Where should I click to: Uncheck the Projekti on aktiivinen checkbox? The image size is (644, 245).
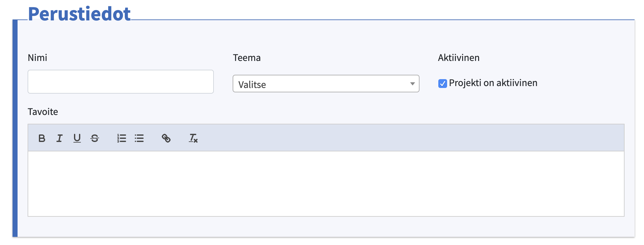[x=442, y=84]
